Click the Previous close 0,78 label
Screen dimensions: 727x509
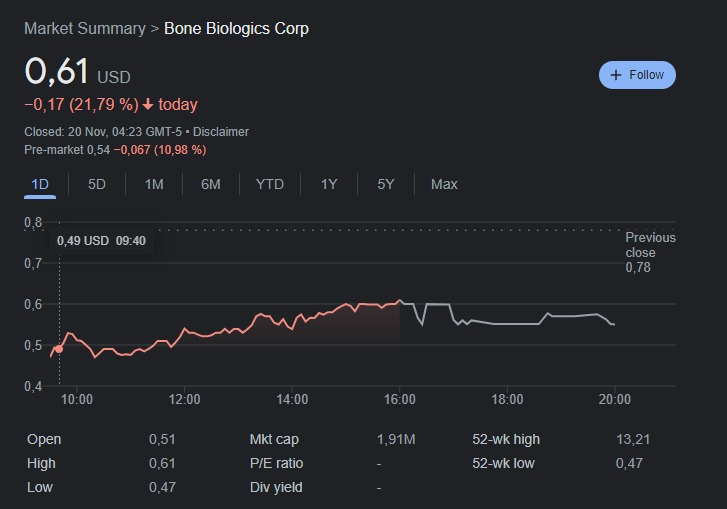(650, 252)
